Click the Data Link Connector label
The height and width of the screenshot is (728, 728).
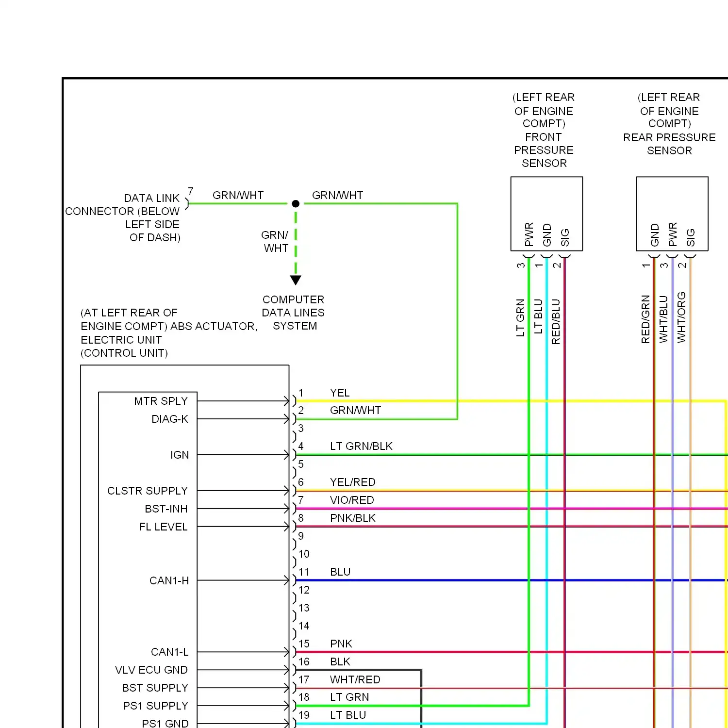[x=123, y=217]
